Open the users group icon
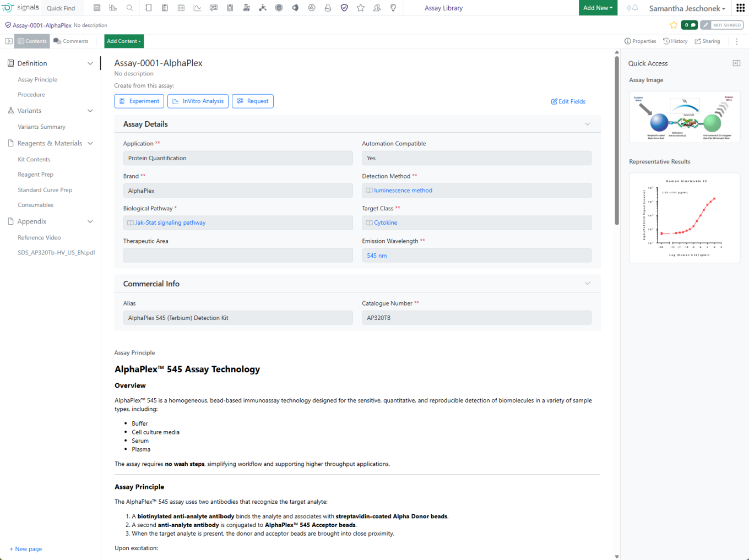Viewport: 749px width, 560px height. tap(377, 8)
